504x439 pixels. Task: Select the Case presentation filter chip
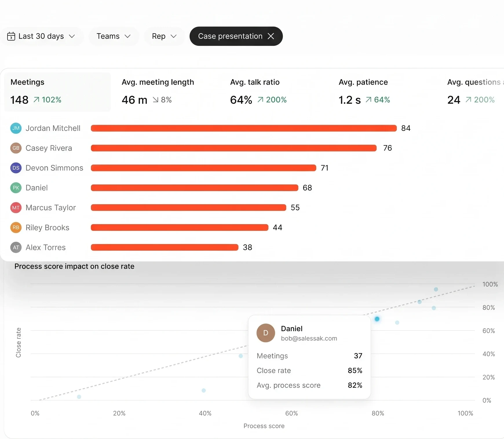pyautogui.click(x=236, y=36)
